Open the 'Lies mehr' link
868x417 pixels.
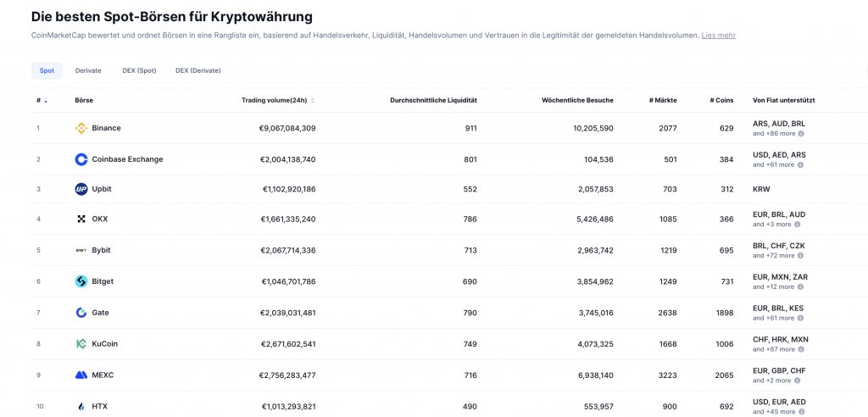[x=718, y=36]
